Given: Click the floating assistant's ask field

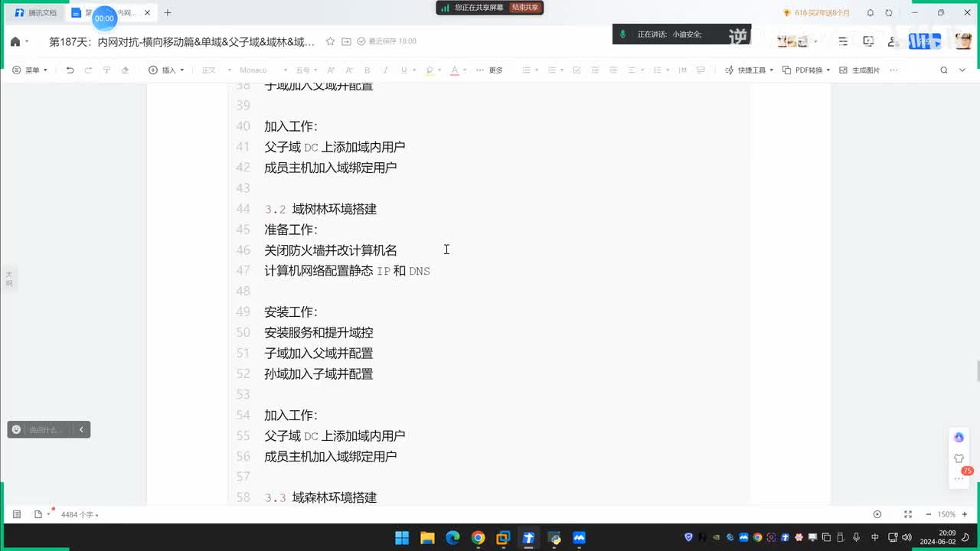Looking at the screenshot, I should [46, 430].
